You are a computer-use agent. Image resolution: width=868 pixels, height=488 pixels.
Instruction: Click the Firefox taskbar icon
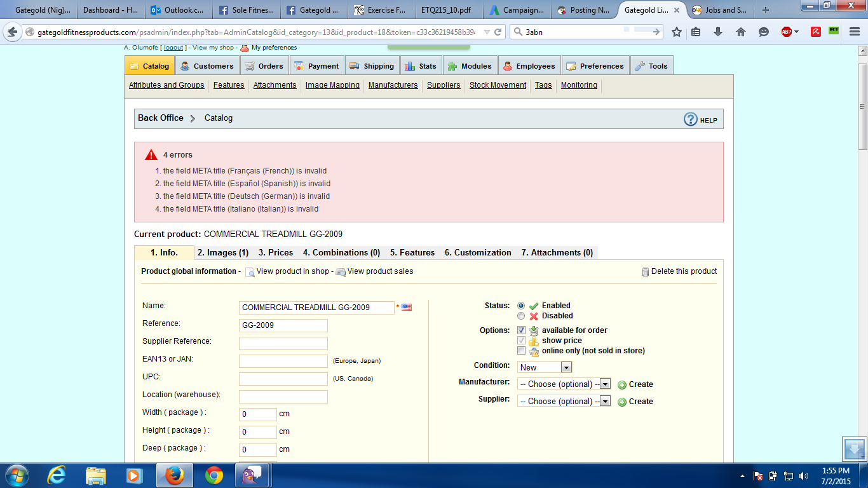coord(174,475)
